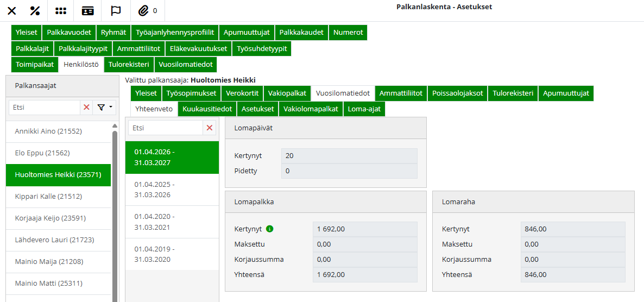Select the Kuukausitiedot subtab
The width and height of the screenshot is (644, 302).
207,109
